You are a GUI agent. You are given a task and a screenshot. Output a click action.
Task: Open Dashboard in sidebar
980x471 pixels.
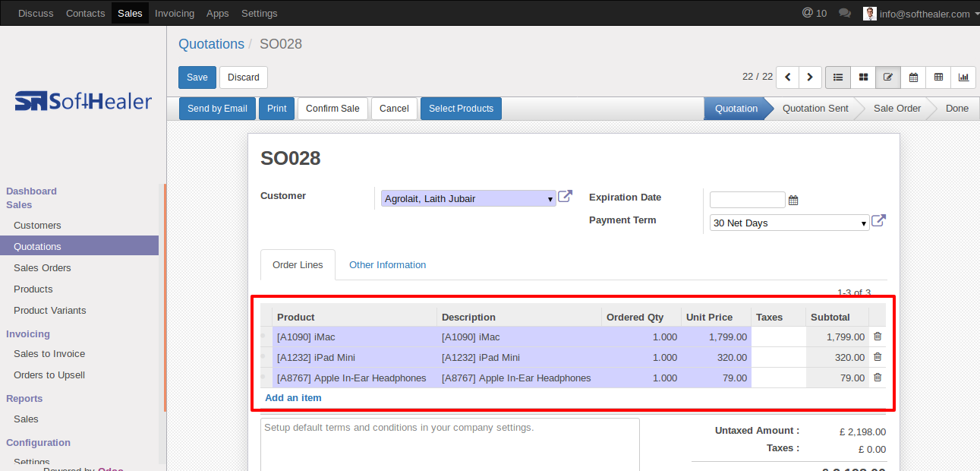click(x=32, y=191)
